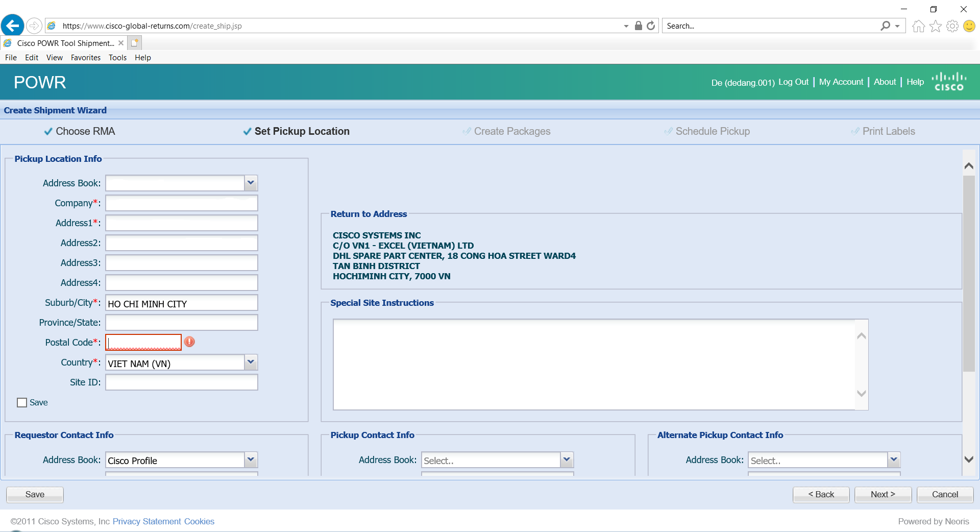980x532 pixels.
Task: Select the Set Pickup Location step
Action: (x=297, y=131)
